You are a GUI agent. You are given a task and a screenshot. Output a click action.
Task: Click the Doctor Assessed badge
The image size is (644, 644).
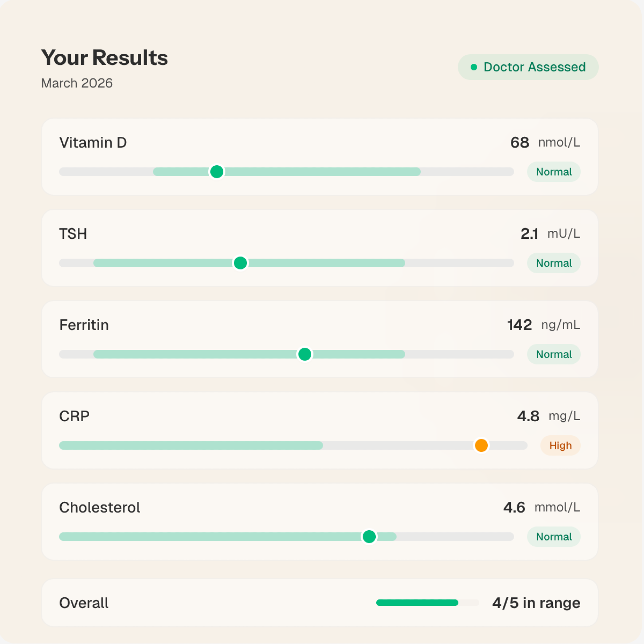point(528,67)
